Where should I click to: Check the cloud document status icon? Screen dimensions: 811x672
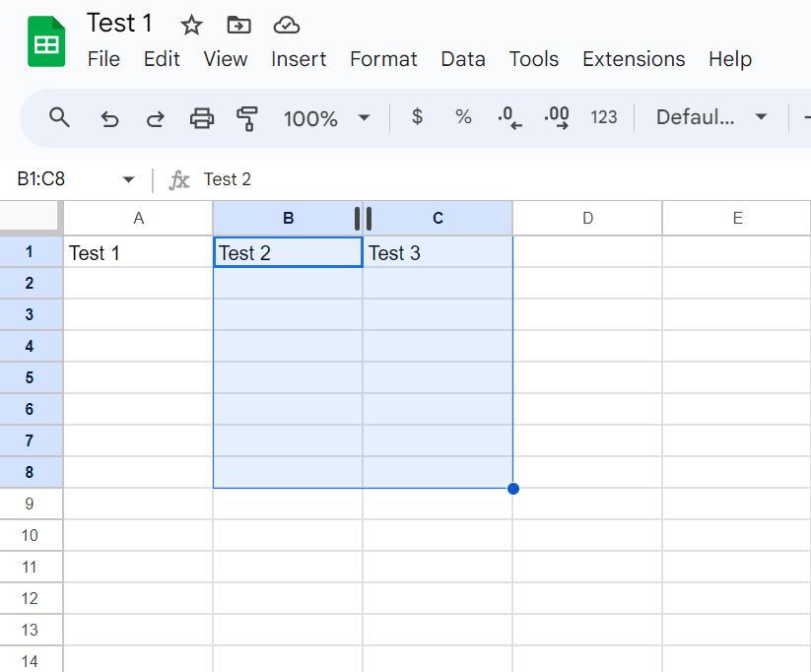pyautogui.click(x=286, y=25)
